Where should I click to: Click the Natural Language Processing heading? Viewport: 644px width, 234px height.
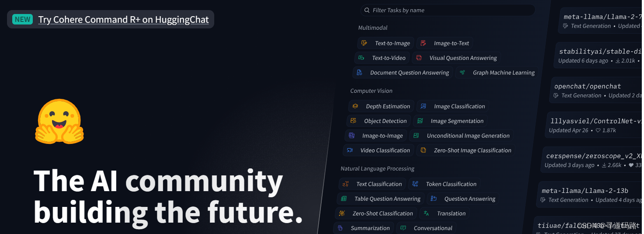[377, 168]
